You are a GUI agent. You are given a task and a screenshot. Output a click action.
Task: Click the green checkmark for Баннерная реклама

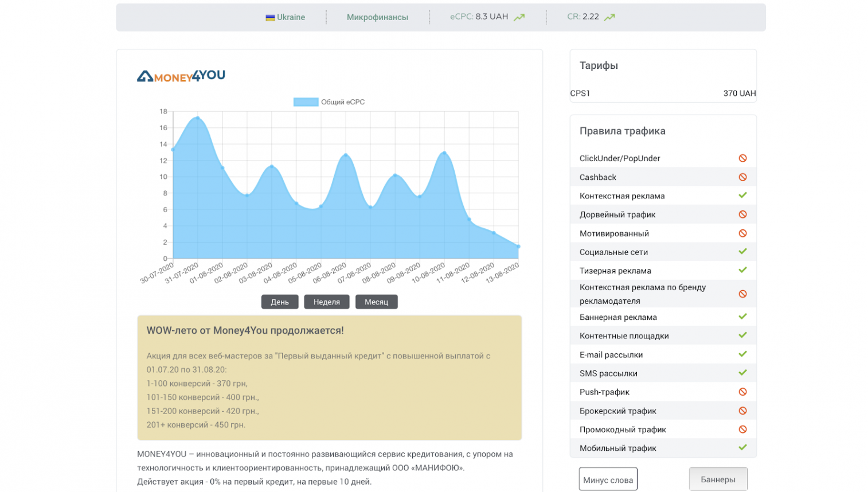pos(742,317)
